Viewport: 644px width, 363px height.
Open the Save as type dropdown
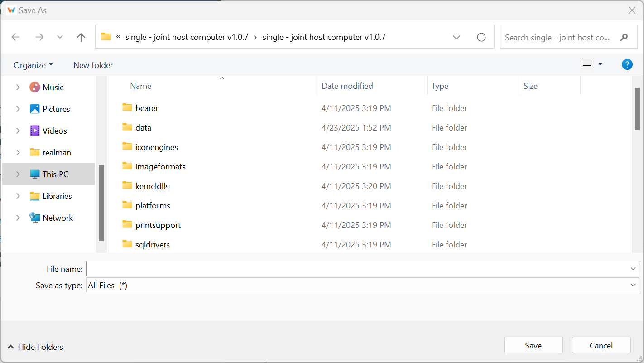tap(633, 285)
